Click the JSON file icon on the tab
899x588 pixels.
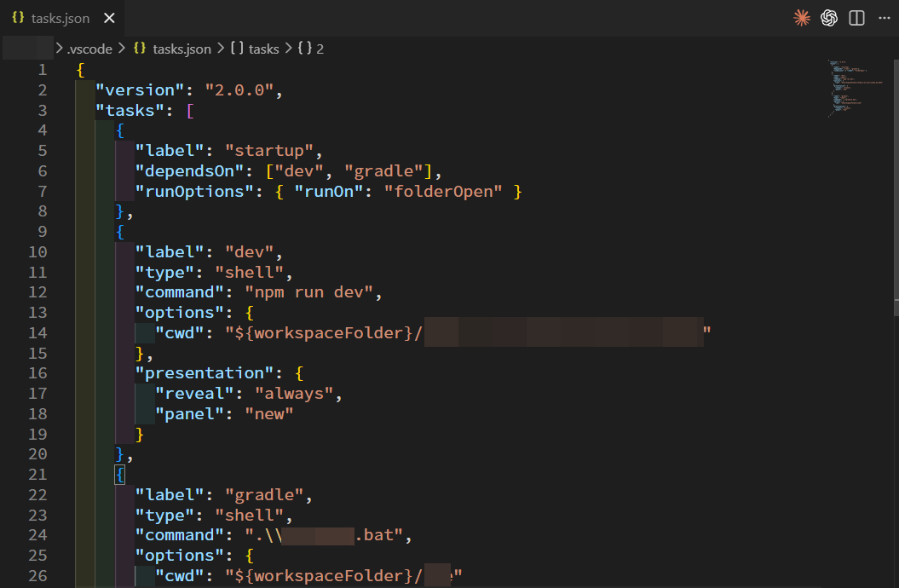point(18,19)
